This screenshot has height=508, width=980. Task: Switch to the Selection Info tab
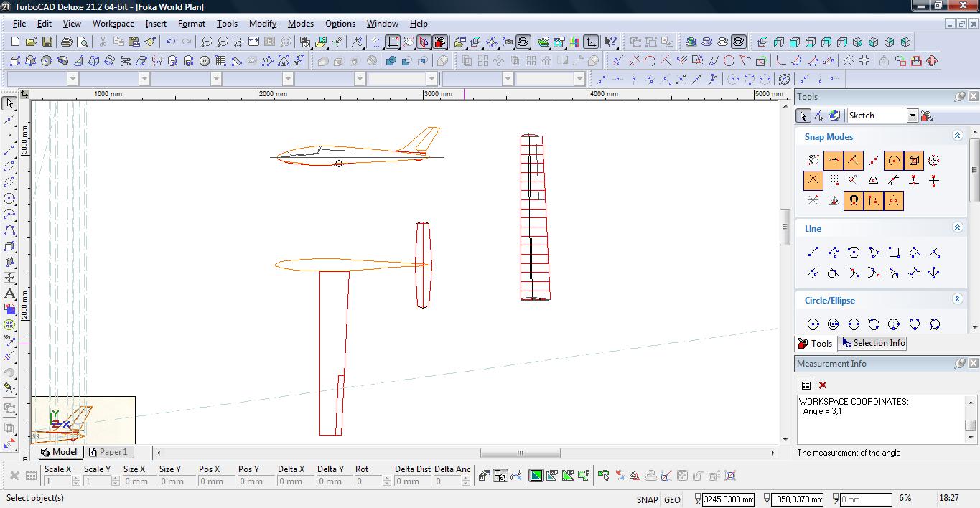pos(873,343)
